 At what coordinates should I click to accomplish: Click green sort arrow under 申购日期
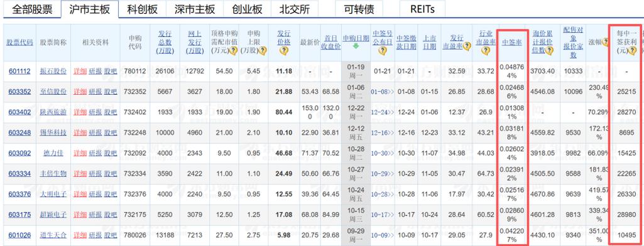coord(356,46)
